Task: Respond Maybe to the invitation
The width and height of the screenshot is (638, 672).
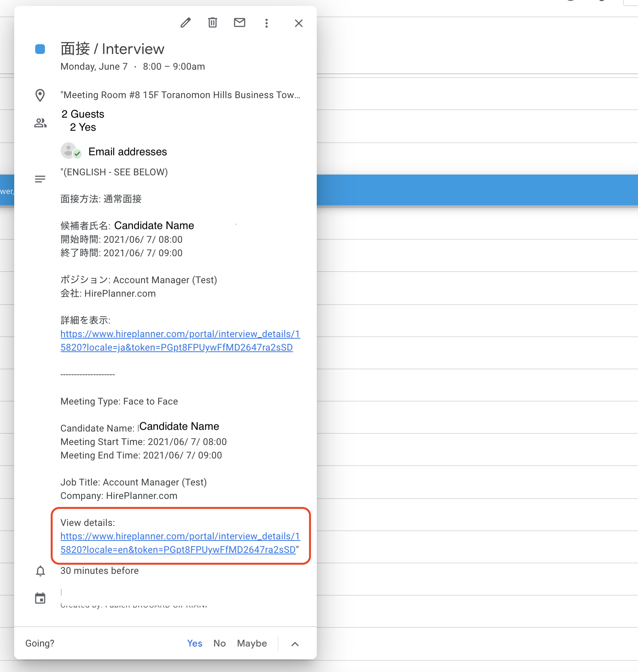Action: tap(252, 644)
